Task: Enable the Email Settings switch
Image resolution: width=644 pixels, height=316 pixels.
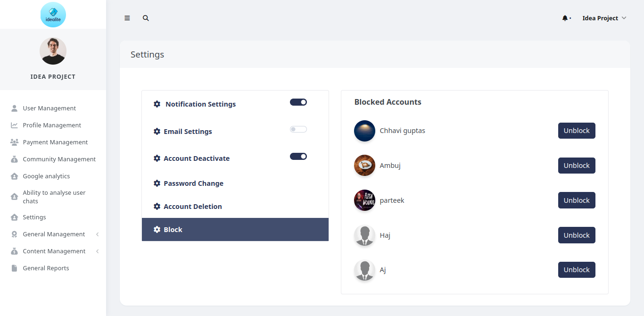Action: tap(298, 129)
